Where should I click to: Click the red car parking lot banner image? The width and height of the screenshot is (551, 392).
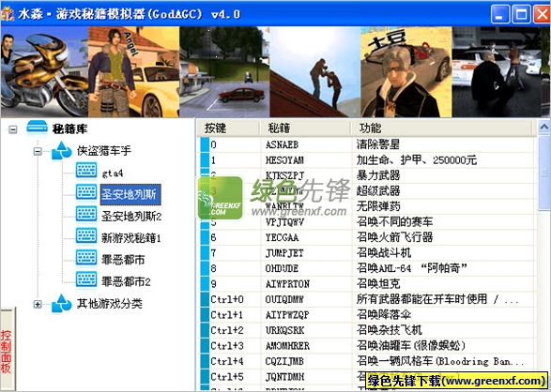[224, 72]
